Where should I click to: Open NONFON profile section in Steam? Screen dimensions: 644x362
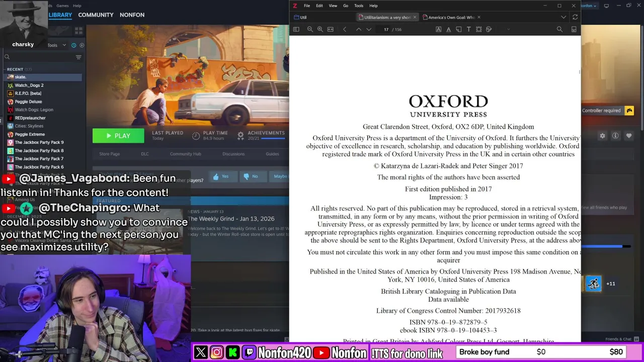[x=132, y=15]
